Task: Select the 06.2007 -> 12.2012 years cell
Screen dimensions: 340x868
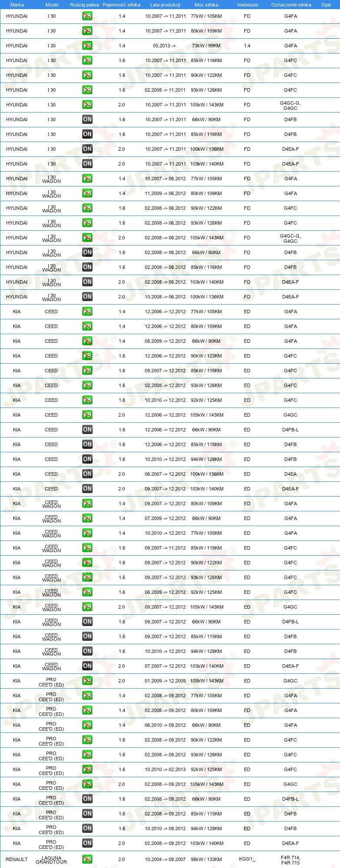Action: 165,474
